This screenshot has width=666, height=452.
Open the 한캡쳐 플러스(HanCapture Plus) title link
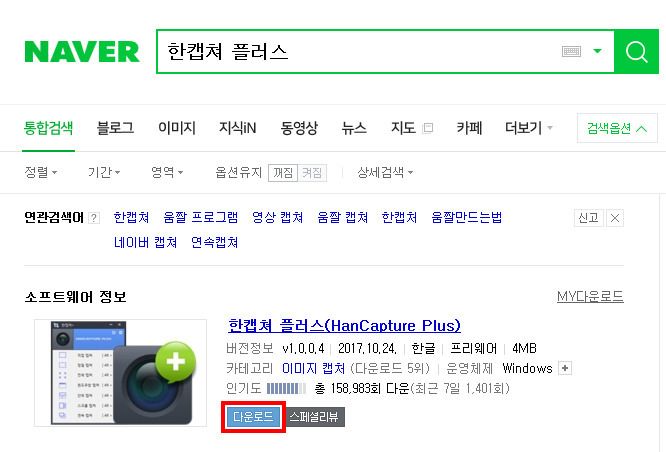pyautogui.click(x=344, y=325)
